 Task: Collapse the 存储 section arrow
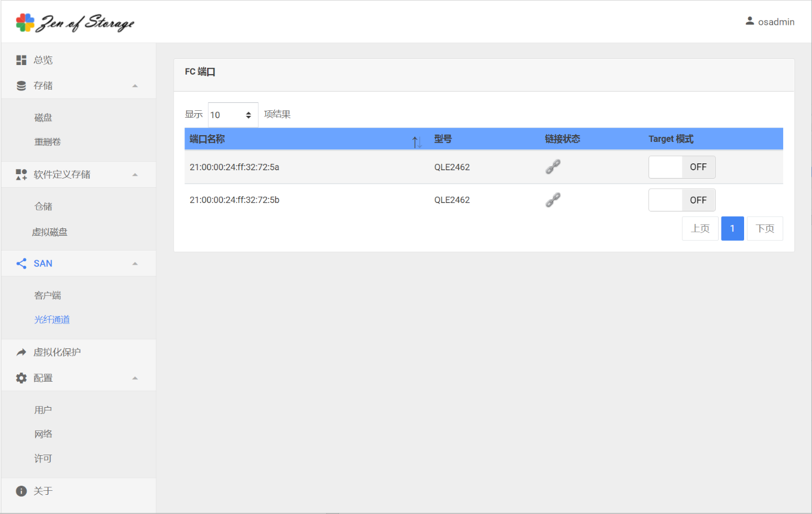(135, 86)
